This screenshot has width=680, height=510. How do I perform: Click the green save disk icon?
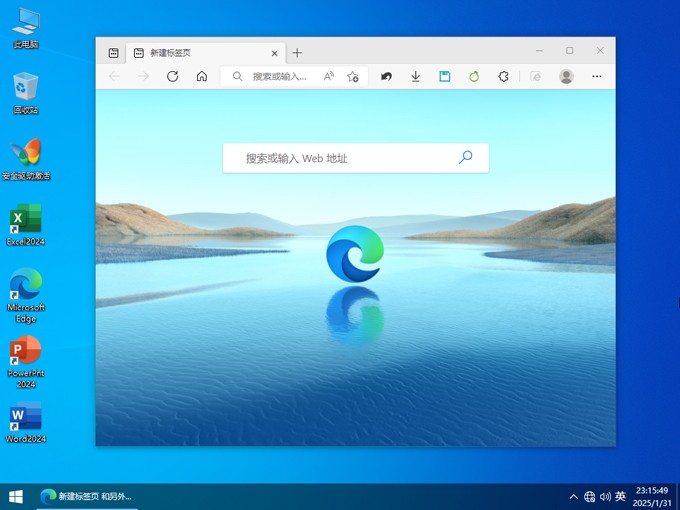tap(445, 76)
